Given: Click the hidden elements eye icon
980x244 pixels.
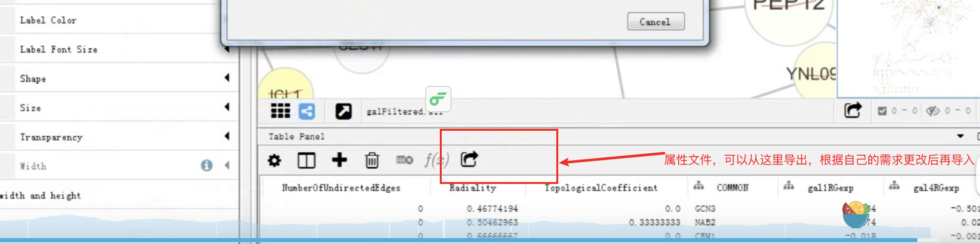Looking at the screenshot, I should click(933, 111).
